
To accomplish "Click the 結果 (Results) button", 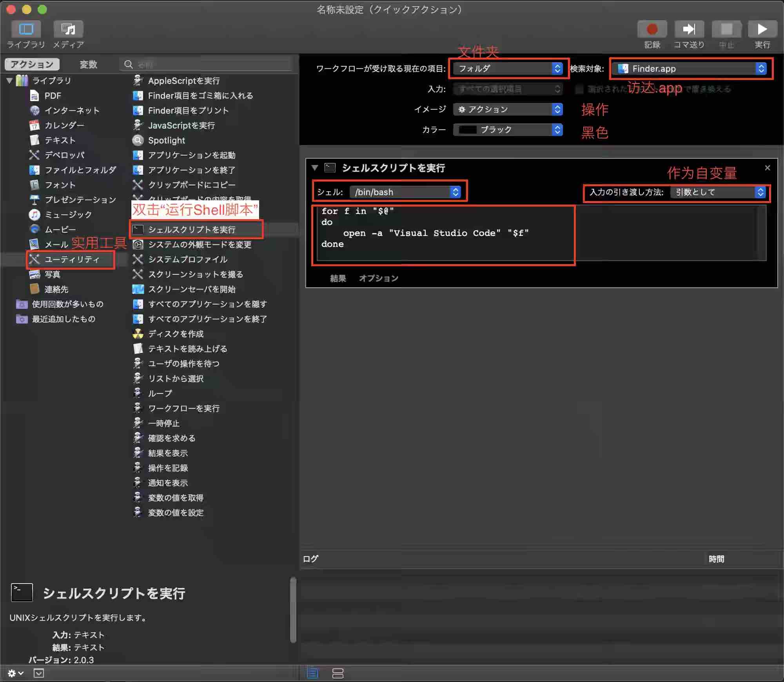I will click(x=338, y=278).
